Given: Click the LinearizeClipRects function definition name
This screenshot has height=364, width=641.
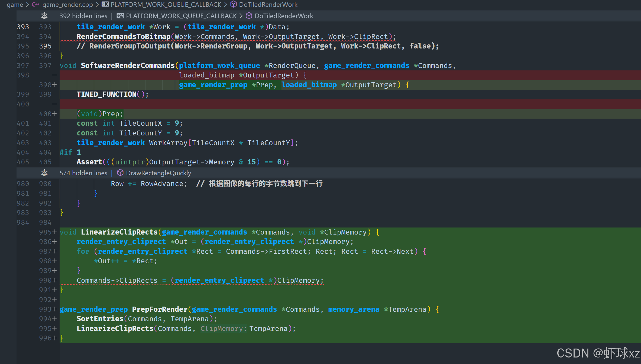Looking at the screenshot, I should point(119,232).
